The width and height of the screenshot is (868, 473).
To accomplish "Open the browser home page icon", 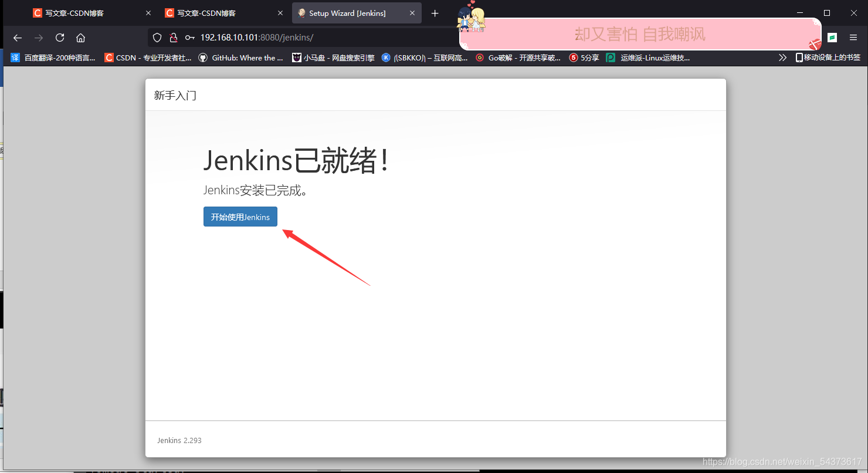I will [81, 38].
